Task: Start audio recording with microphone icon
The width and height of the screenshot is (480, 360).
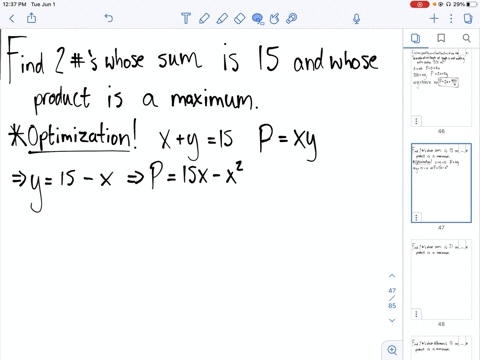Action: [356, 19]
